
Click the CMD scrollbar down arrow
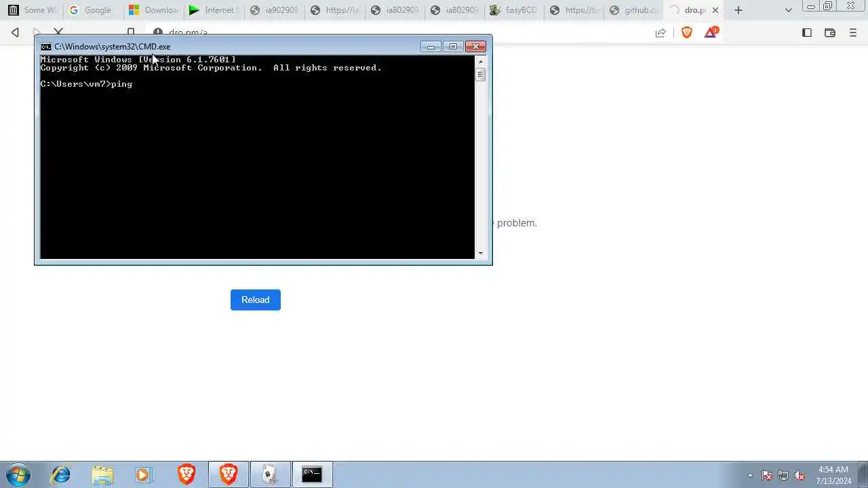[x=481, y=253]
